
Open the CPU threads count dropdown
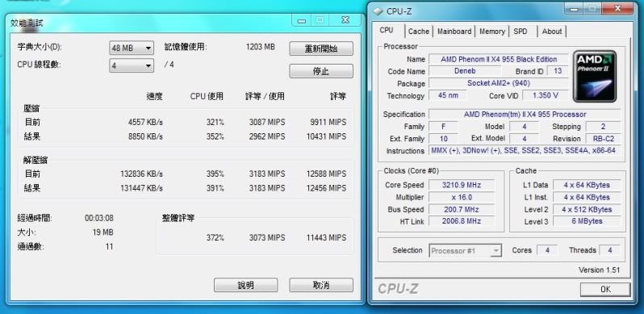point(132,65)
